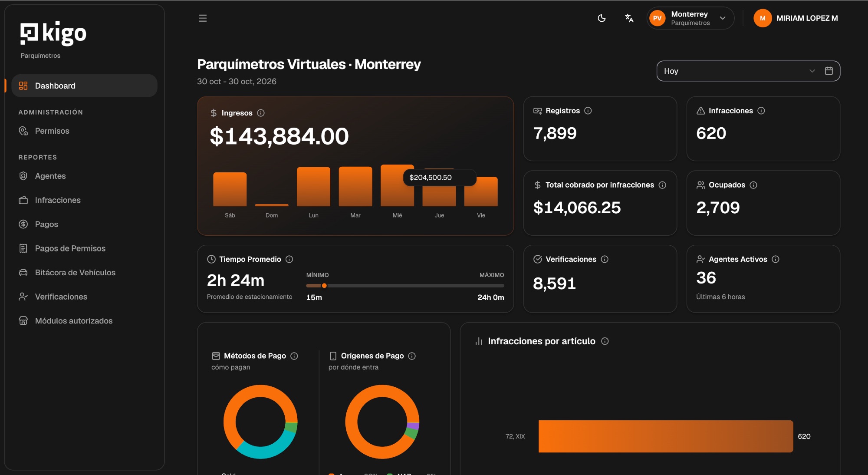Open the calendar icon in date picker
Image resolution: width=868 pixels, height=475 pixels.
[829, 71]
